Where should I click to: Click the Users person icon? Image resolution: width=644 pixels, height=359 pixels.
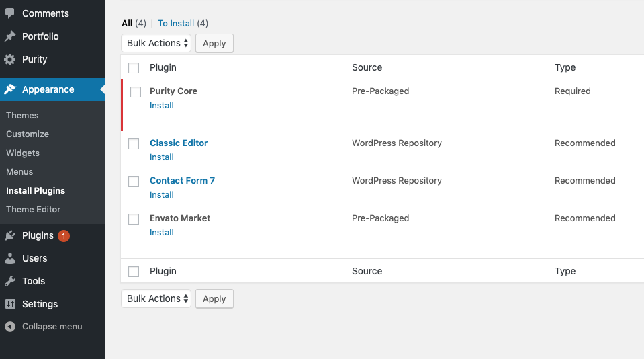(x=10, y=258)
